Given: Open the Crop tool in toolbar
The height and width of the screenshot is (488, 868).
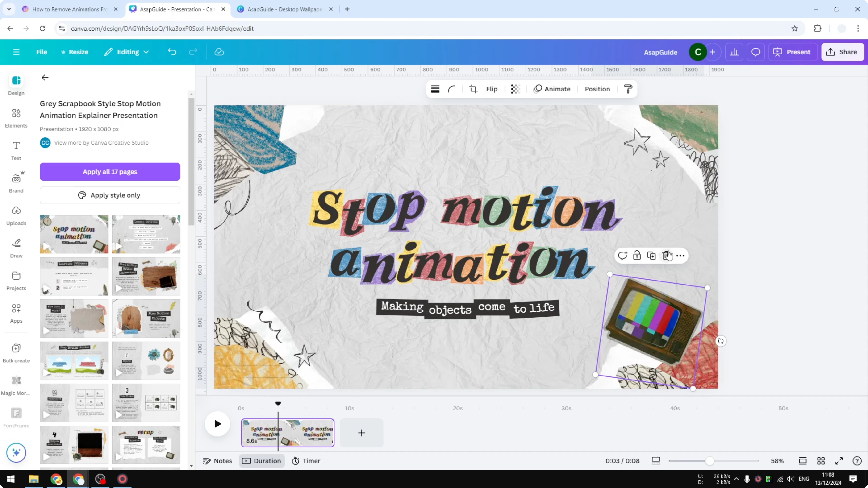Looking at the screenshot, I should pos(473,89).
